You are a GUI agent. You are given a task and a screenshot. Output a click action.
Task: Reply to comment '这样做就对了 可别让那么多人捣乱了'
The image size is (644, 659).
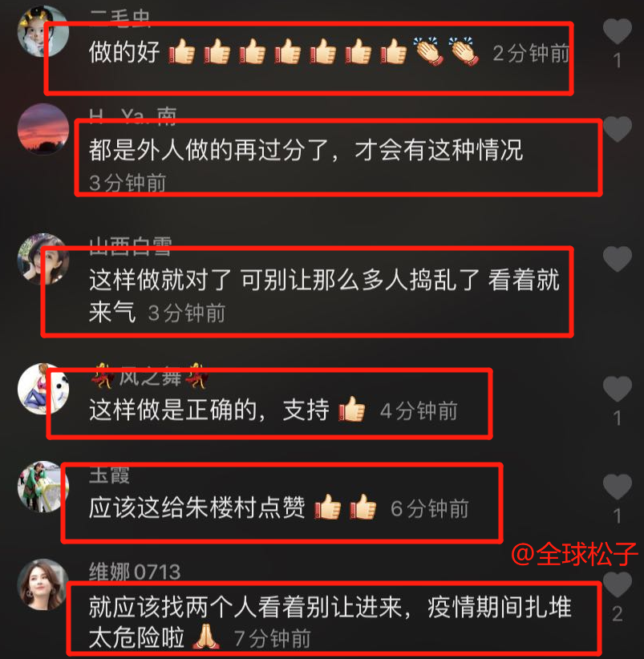324,296
